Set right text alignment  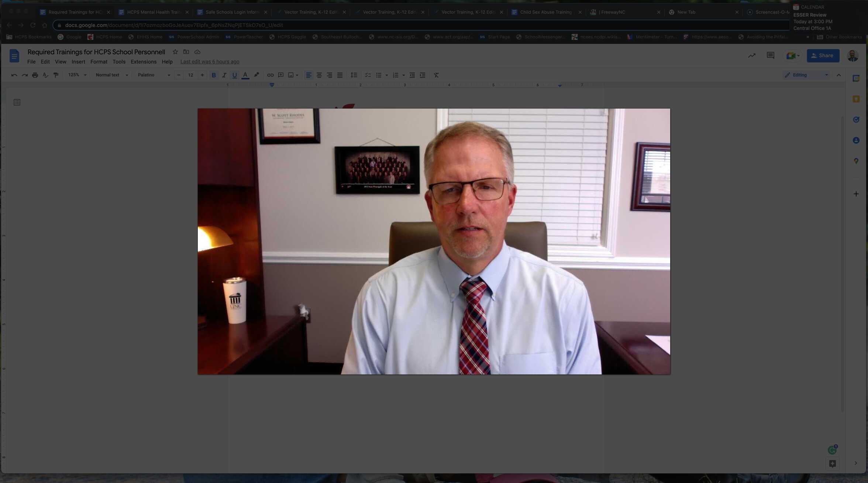click(330, 75)
